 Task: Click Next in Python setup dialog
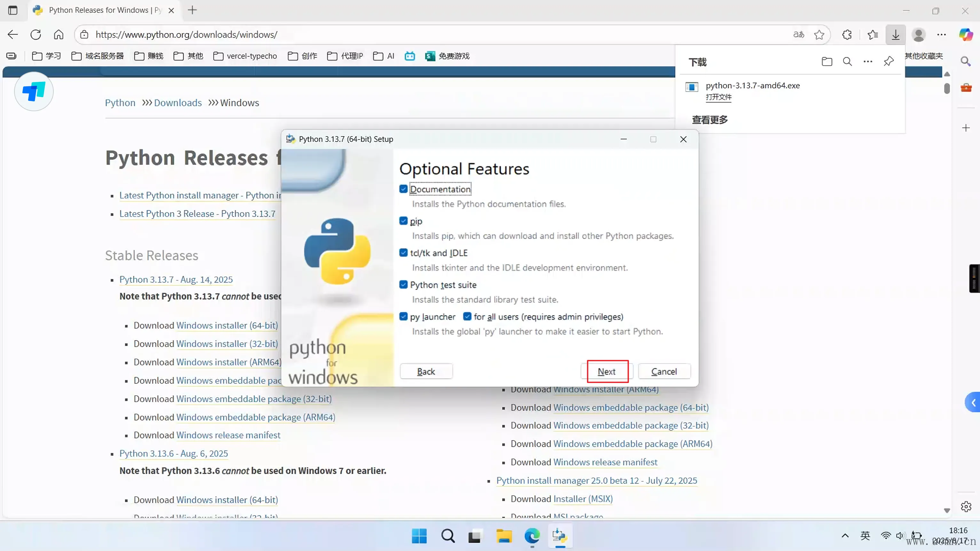(606, 371)
